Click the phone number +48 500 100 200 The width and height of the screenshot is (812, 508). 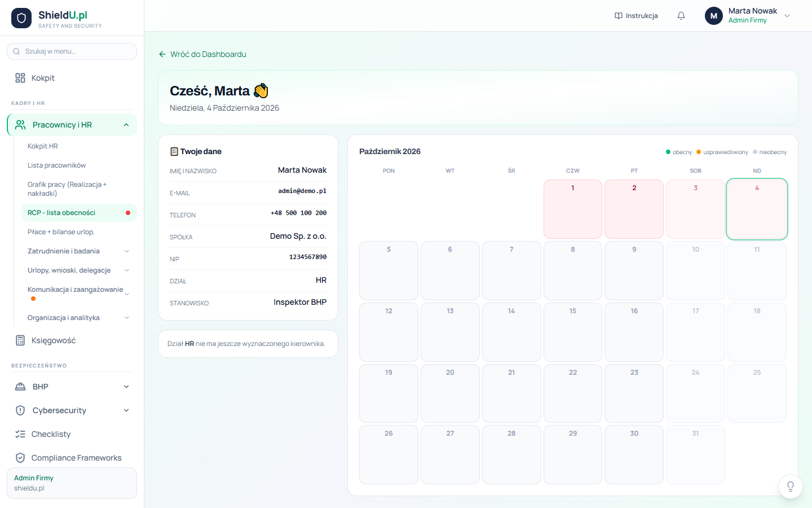pyautogui.click(x=298, y=213)
